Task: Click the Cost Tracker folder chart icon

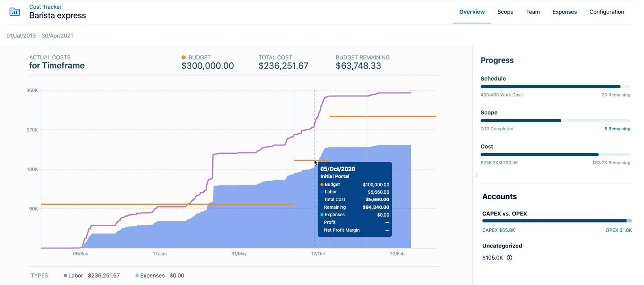Action: point(15,12)
